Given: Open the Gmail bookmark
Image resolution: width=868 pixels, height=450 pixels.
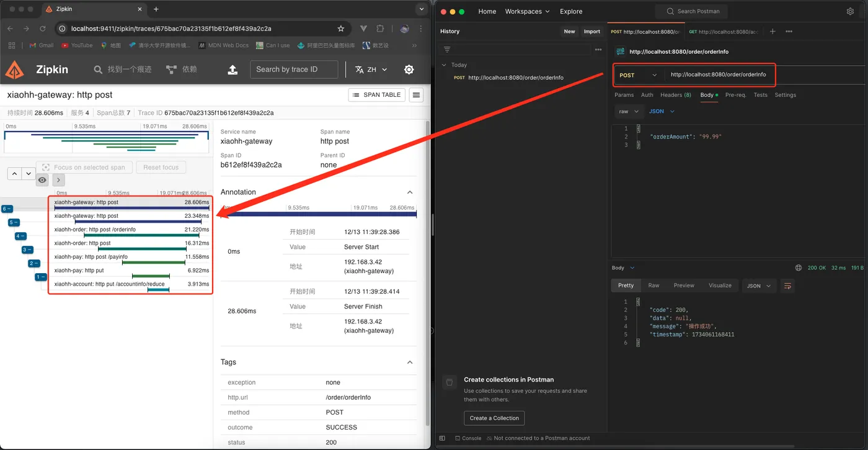Looking at the screenshot, I should tap(41, 45).
